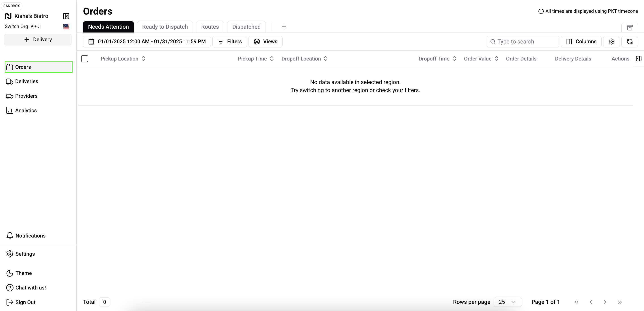Toggle Theme dark mode
The width and height of the screenshot is (644, 311).
pyautogui.click(x=19, y=273)
